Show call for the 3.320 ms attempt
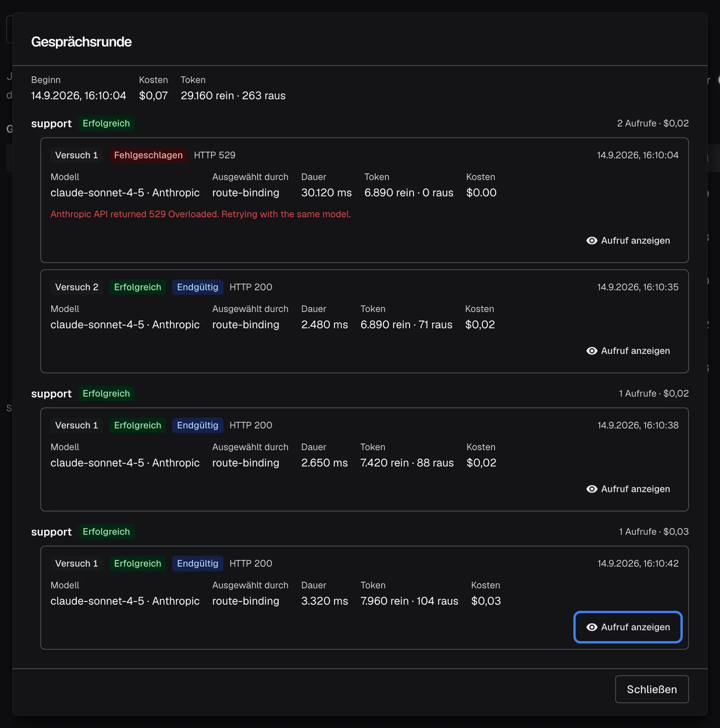Image resolution: width=720 pixels, height=728 pixels. (628, 627)
